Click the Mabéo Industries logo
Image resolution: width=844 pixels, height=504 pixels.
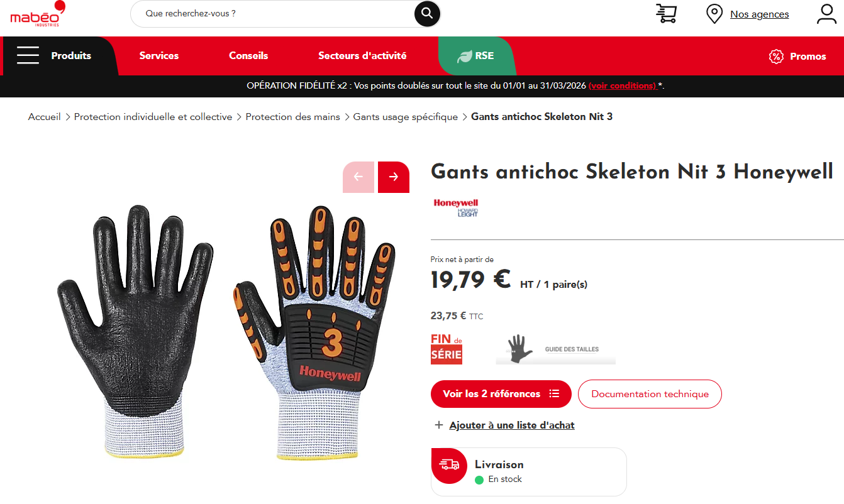pyautogui.click(x=38, y=14)
